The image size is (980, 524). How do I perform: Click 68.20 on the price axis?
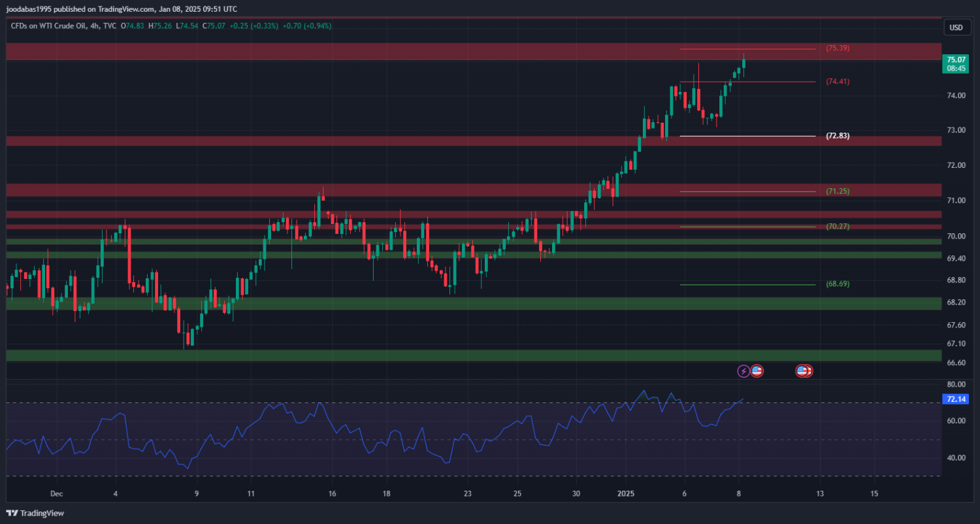[x=956, y=303]
